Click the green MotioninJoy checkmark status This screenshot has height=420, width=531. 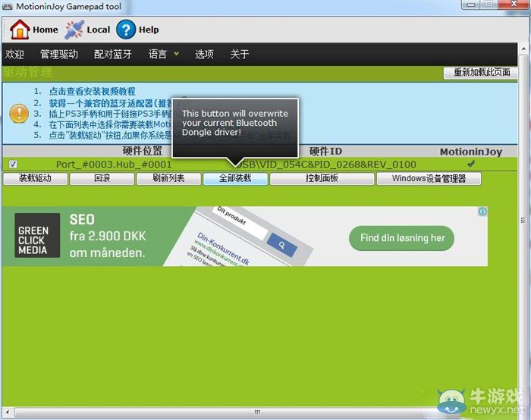point(471,164)
